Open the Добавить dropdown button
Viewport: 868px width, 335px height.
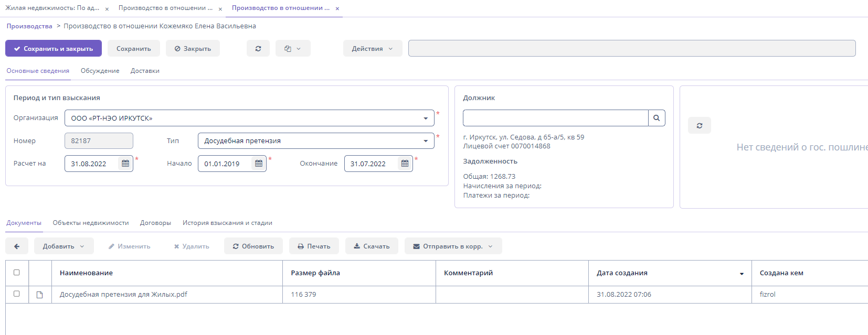(x=63, y=246)
